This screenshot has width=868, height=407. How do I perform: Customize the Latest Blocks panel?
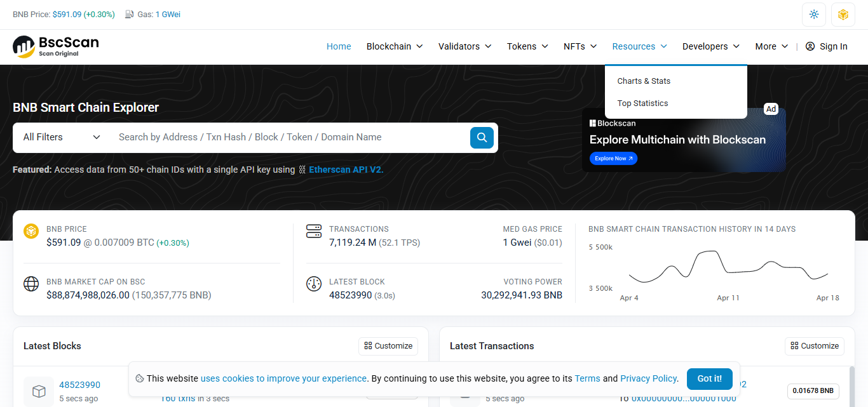pyautogui.click(x=388, y=346)
